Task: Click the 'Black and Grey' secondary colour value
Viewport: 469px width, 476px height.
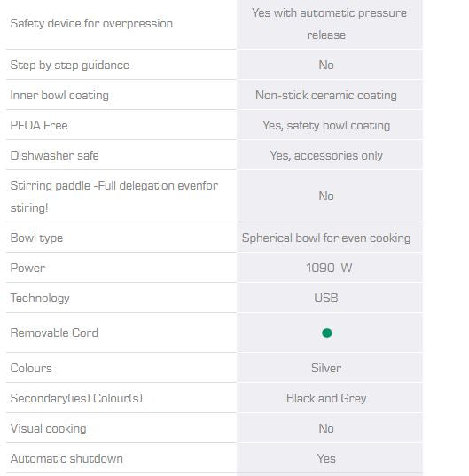Action: (326, 398)
